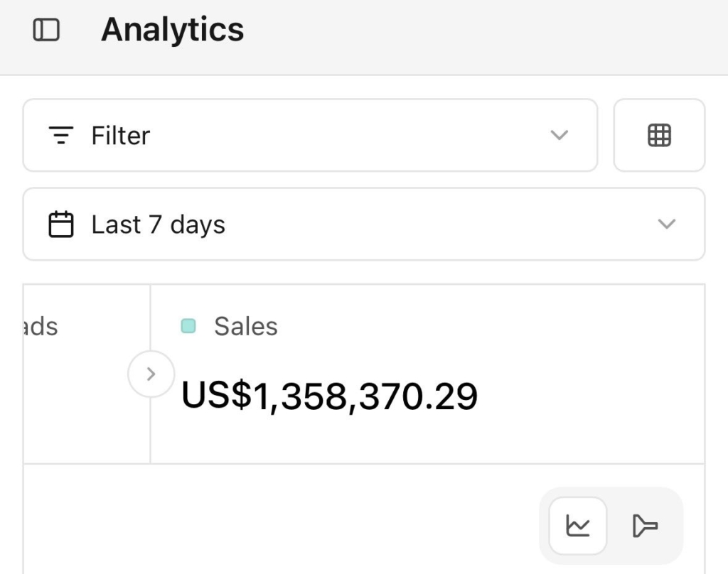Click the US$1,358,370.29 sales total
728x574 pixels.
329,396
